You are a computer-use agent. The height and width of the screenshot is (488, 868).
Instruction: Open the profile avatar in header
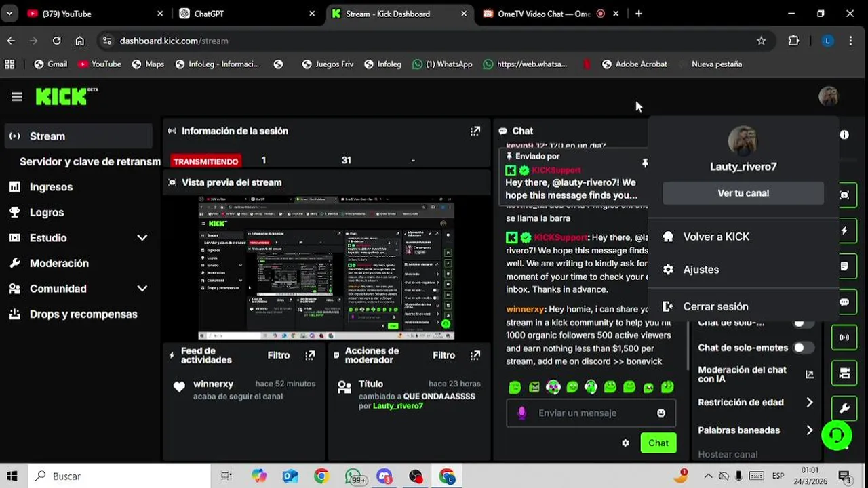828,97
